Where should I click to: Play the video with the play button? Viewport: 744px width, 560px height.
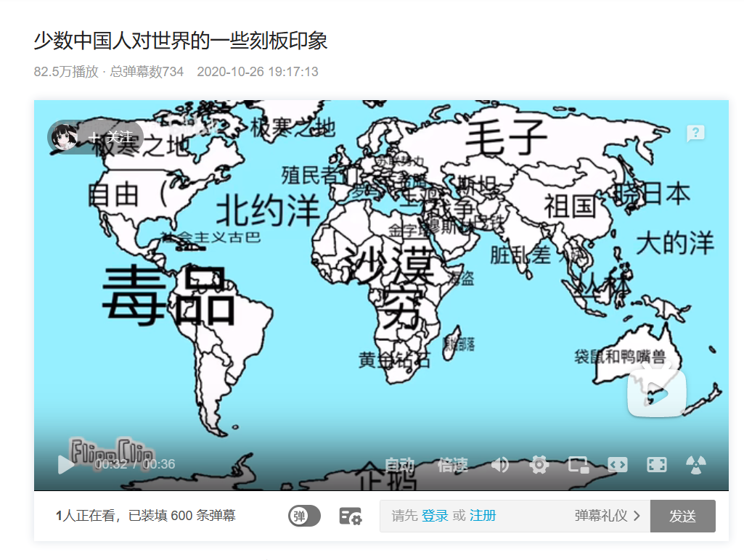tap(66, 464)
